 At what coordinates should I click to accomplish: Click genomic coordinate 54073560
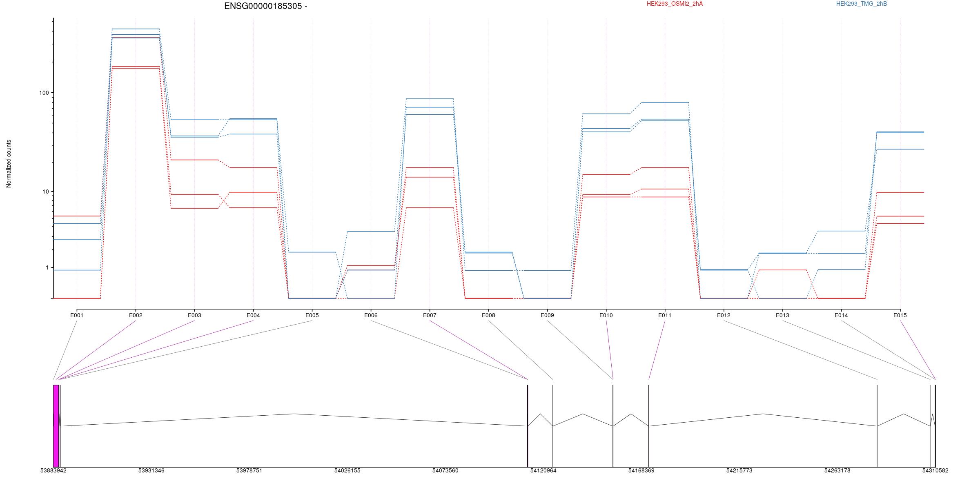(x=445, y=470)
